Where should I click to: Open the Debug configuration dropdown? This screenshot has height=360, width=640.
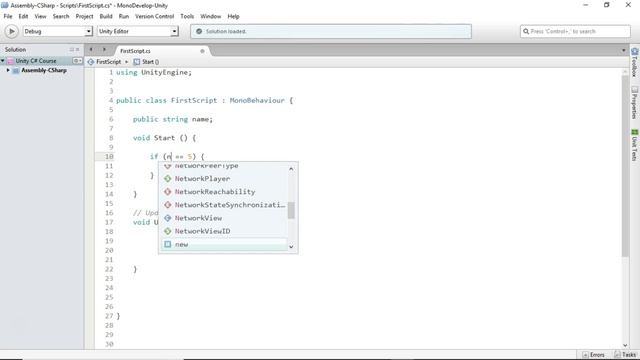pyautogui.click(x=58, y=31)
